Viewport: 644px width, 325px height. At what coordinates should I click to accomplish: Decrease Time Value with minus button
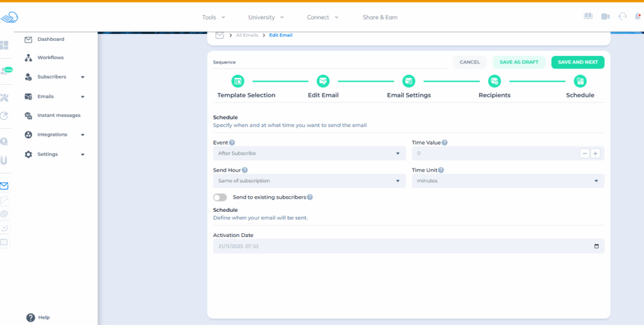(x=585, y=153)
